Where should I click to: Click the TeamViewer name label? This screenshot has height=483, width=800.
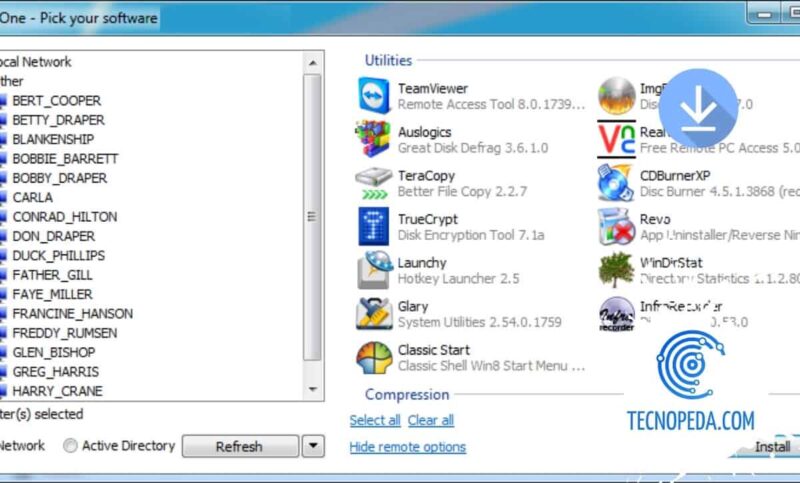[433, 89]
